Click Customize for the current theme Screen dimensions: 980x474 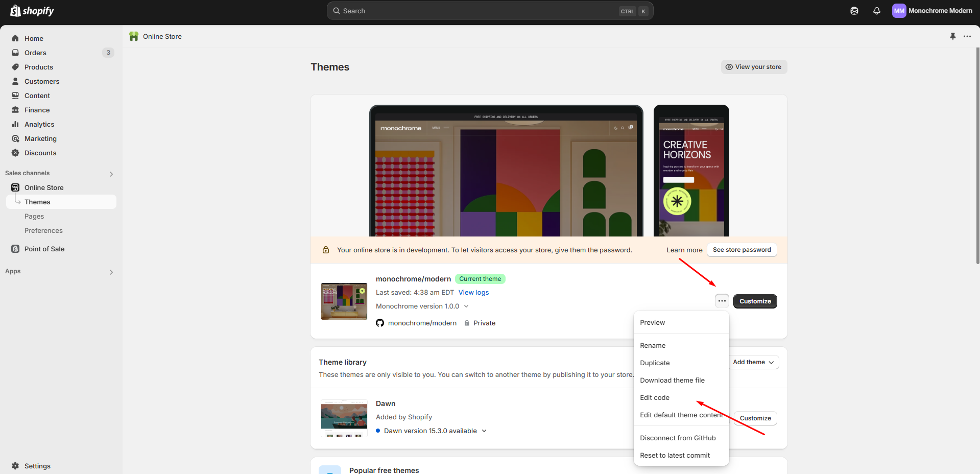755,301
